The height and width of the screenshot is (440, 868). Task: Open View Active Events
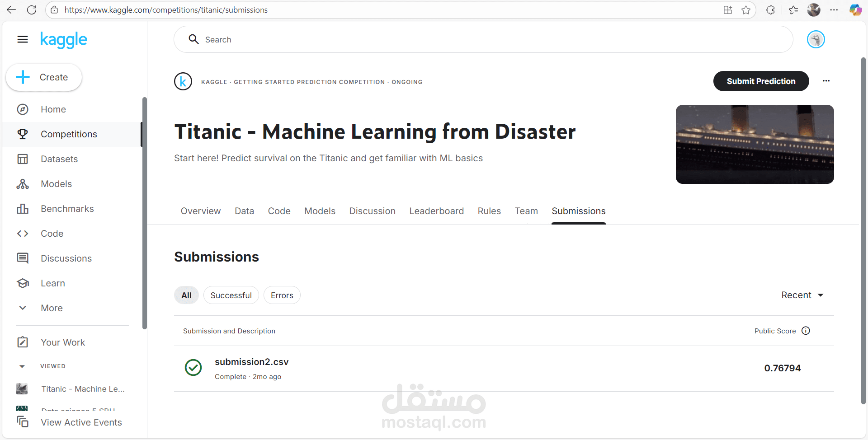click(81, 422)
